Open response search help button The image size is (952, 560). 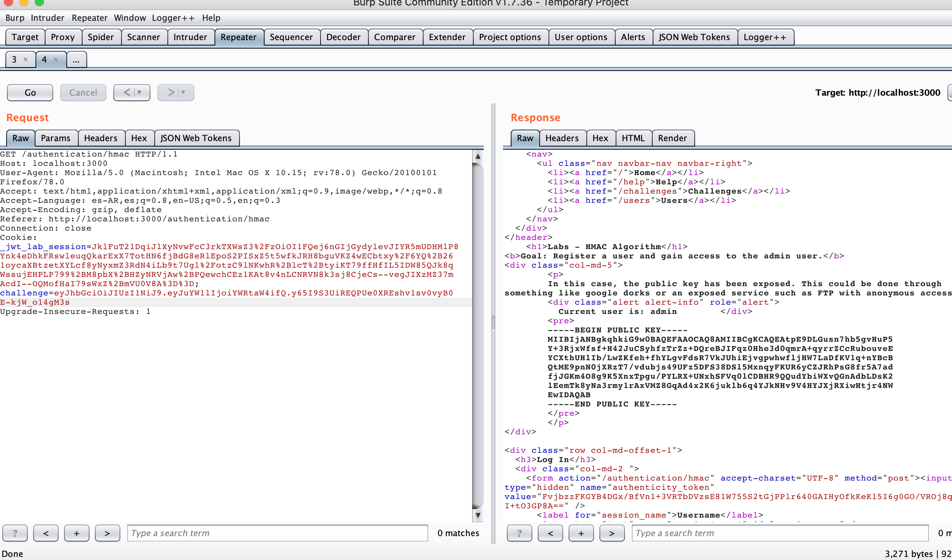click(520, 533)
